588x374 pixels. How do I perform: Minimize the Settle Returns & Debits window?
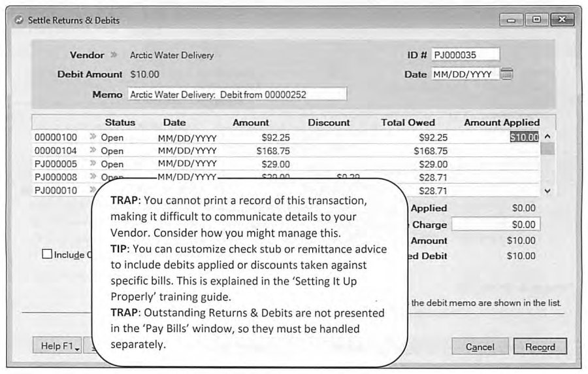coord(511,20)
